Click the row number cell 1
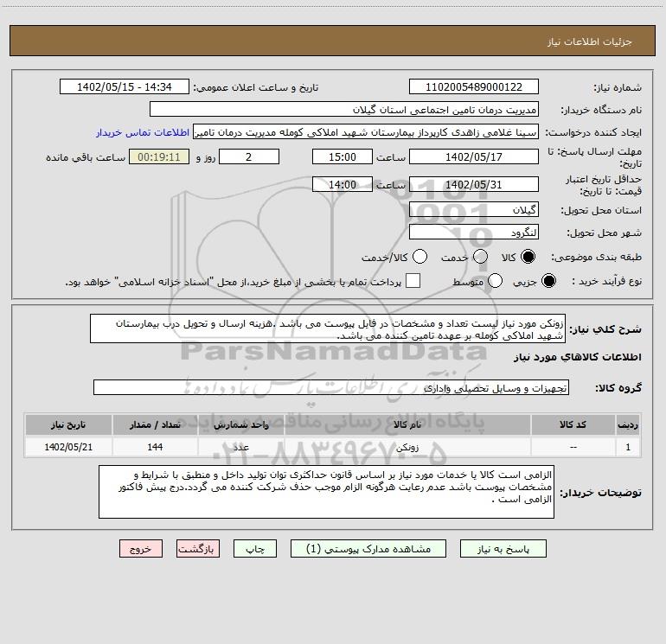666x644 pixels. pyautogui.click(x=628, y=447)
